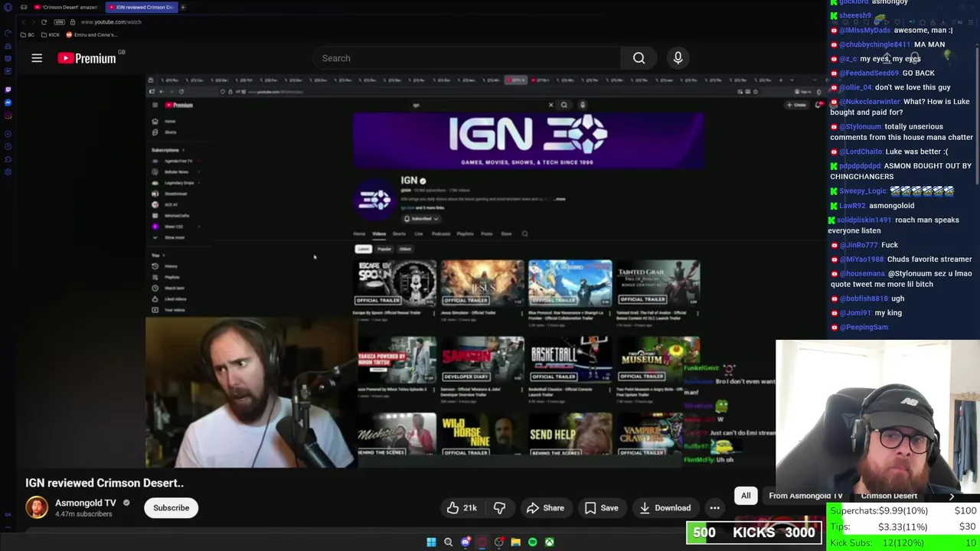
Task: Open Messenger panel in Opera sidebar
Action: coord(8,103)
